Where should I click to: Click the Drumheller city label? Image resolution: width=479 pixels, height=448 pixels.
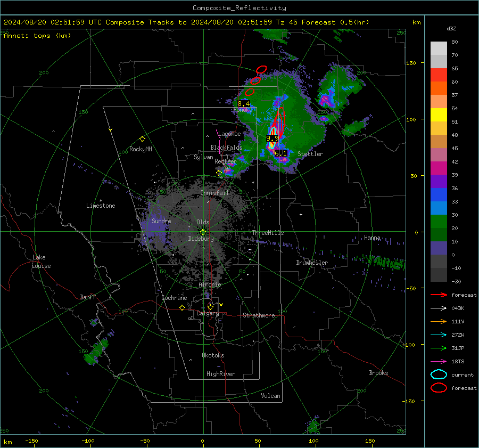coord(312,263)
